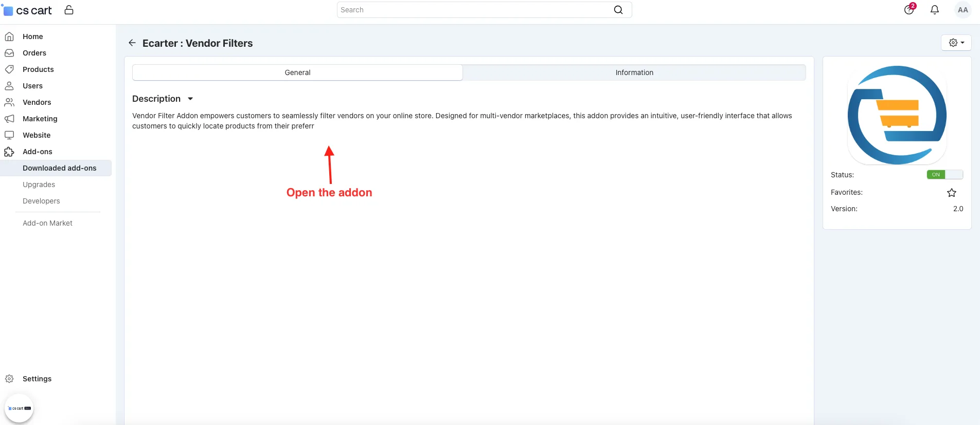Viewport: 980px width, 425px height.
Task: Click the back arrow beside the page title
Action: (132, 43)
